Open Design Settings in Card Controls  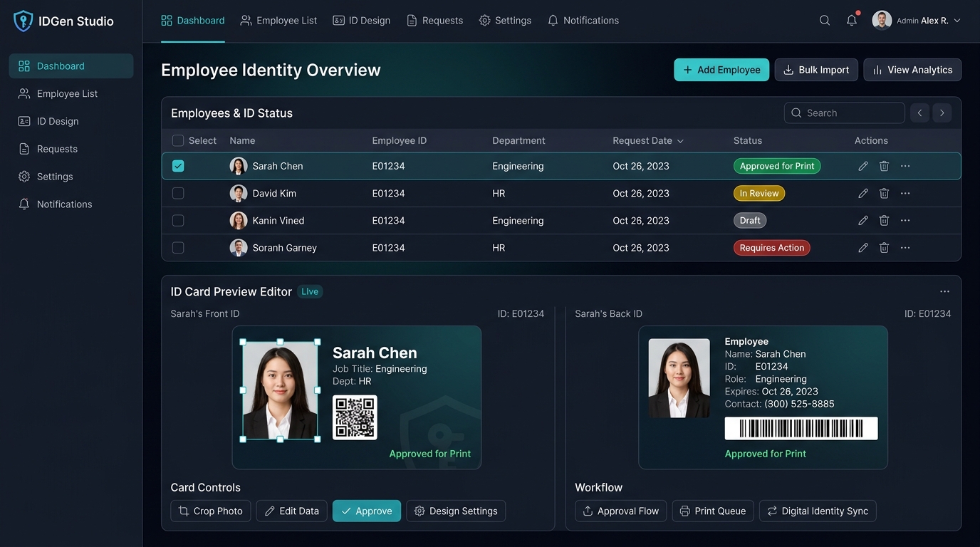[456, 511]
